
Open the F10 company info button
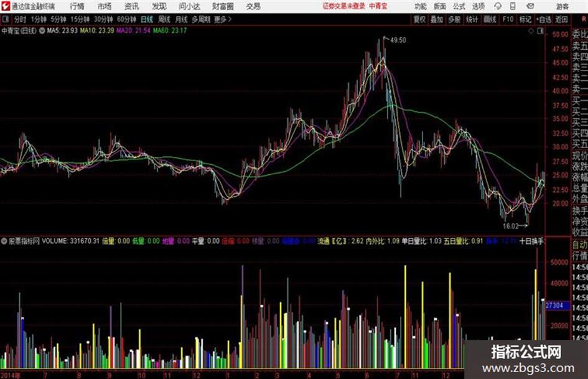coord(508,19)
